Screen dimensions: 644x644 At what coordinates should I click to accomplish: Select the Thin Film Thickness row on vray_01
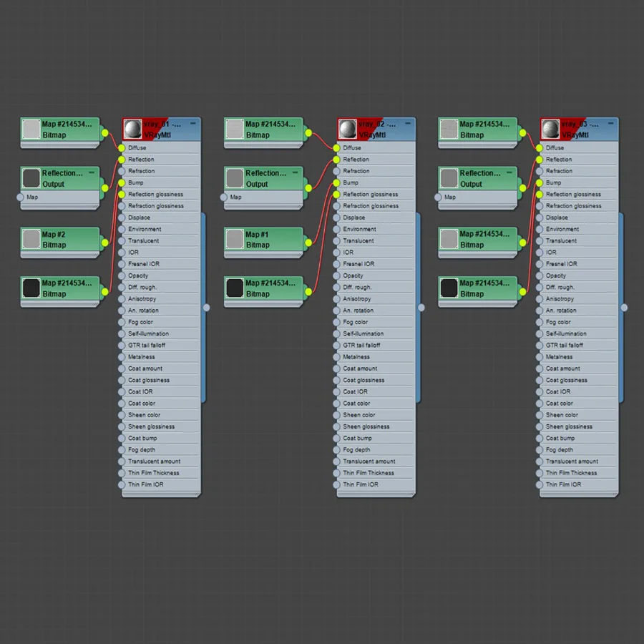point(162,473)
